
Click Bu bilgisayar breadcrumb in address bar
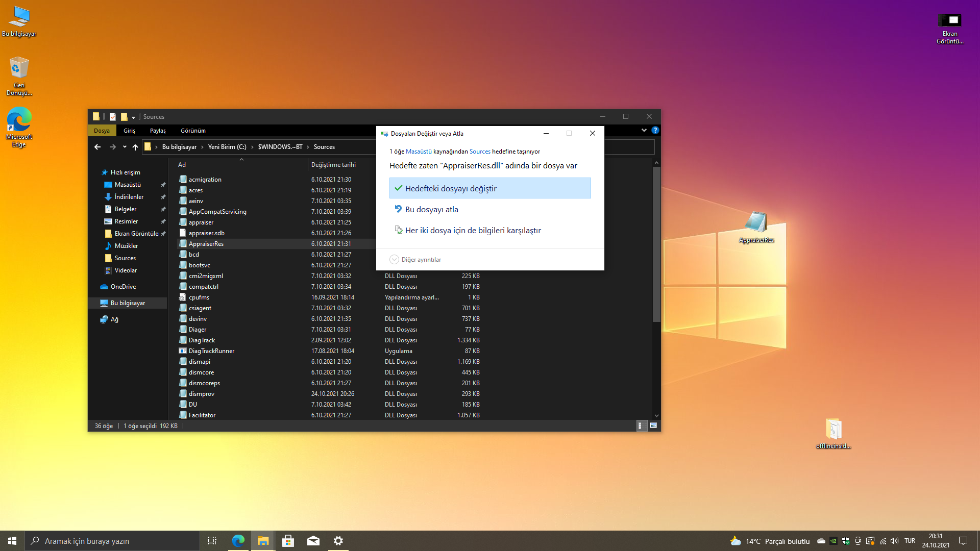(179, 147)
